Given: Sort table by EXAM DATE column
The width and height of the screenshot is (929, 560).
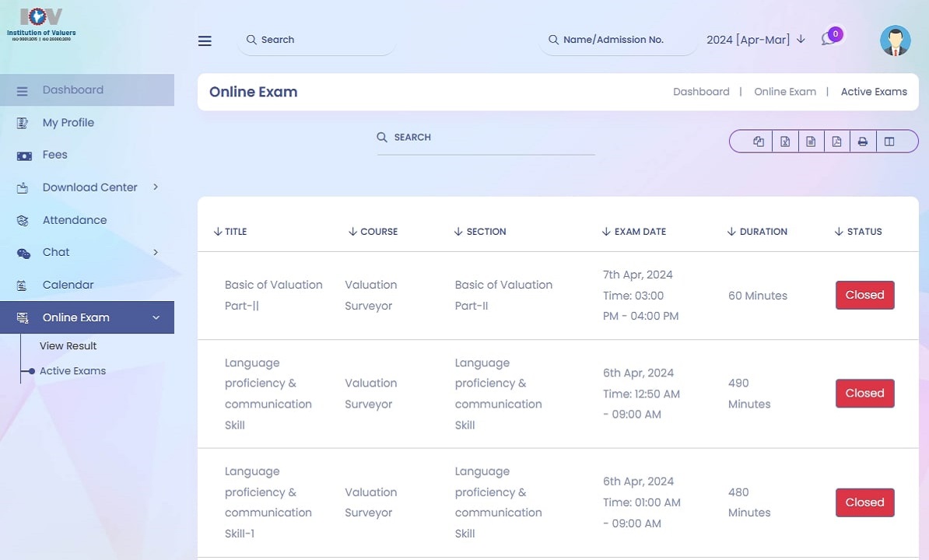Looking at the screenshot, I should 634,232.
